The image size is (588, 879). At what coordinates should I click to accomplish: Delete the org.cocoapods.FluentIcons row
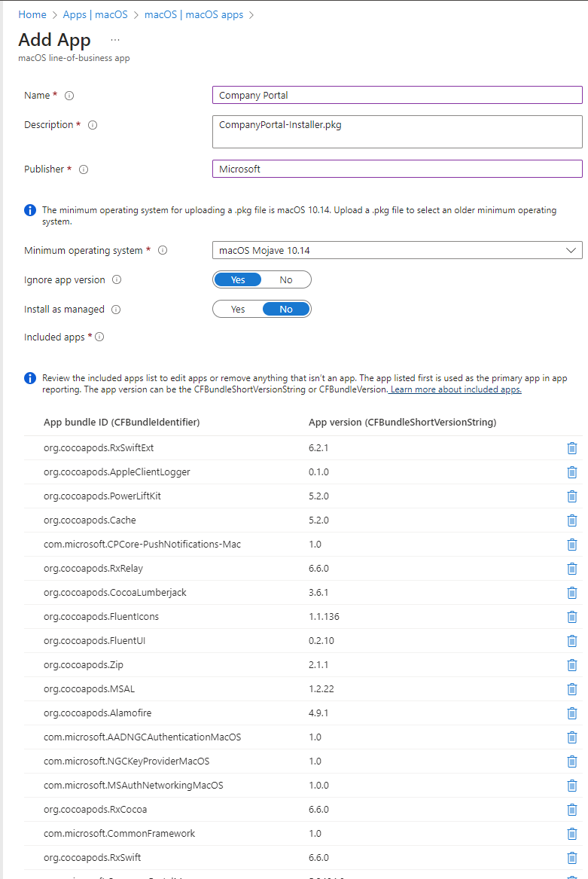571,617
